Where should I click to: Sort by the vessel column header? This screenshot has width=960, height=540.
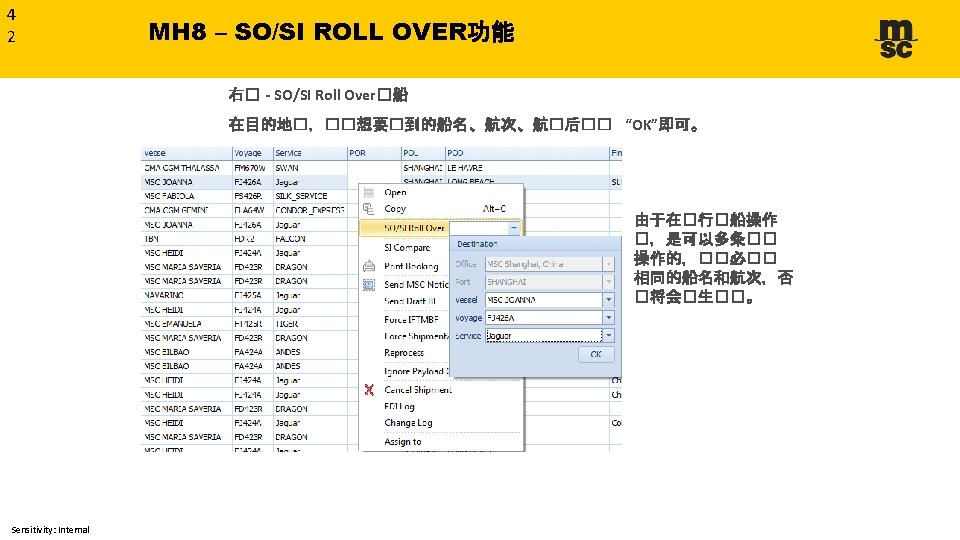pos(186,153)
